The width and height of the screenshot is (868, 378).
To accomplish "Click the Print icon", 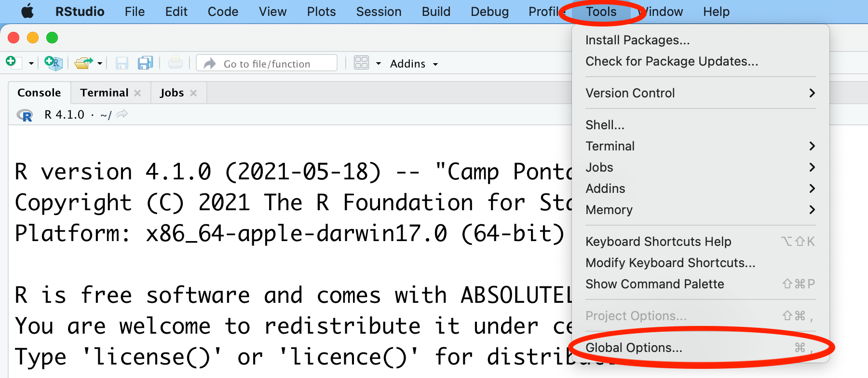I will point(176,63).
